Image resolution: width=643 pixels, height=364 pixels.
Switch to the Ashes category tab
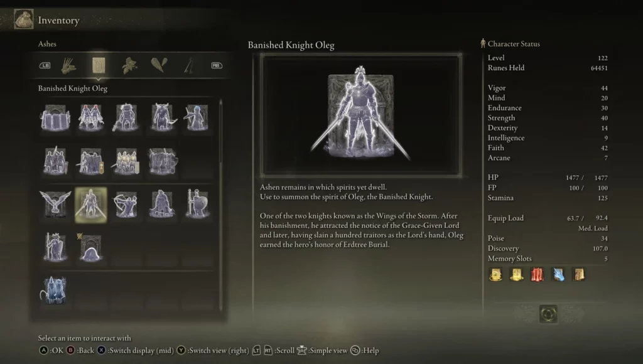(99, 66)
